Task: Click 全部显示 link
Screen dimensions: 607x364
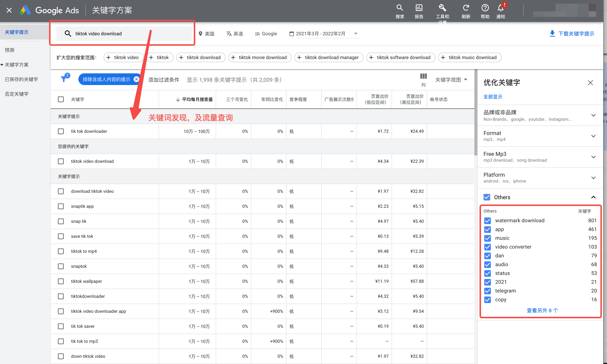Action: click(493, 97)
